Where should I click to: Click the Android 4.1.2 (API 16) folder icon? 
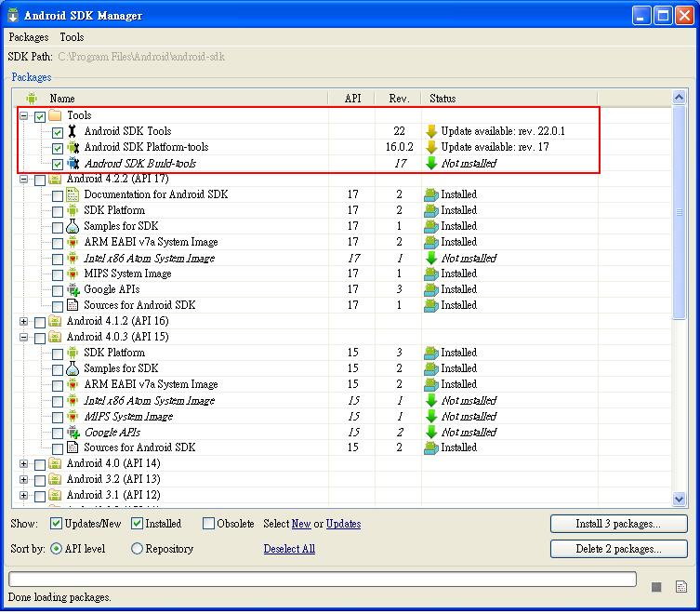tap(55, 321)
